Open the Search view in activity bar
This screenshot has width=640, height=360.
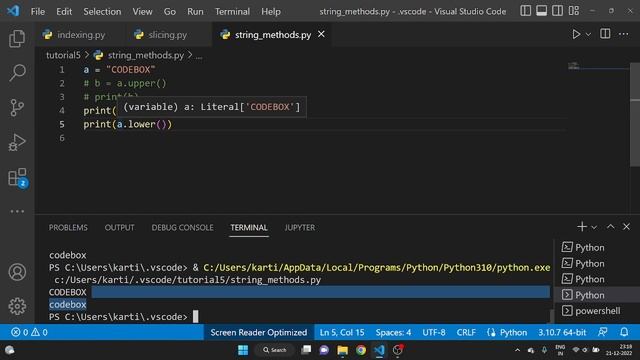(17, 73)
